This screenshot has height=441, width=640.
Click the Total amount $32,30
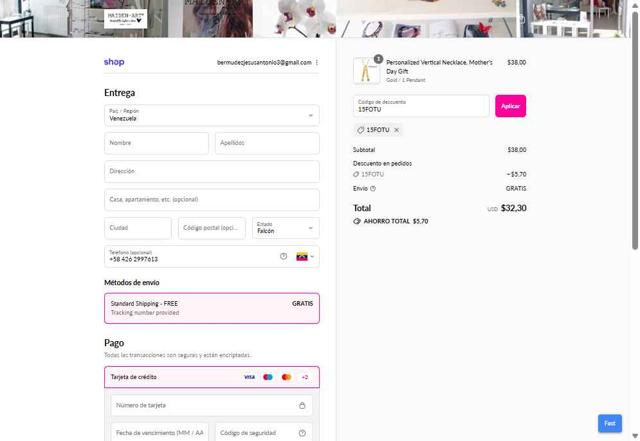513,208
